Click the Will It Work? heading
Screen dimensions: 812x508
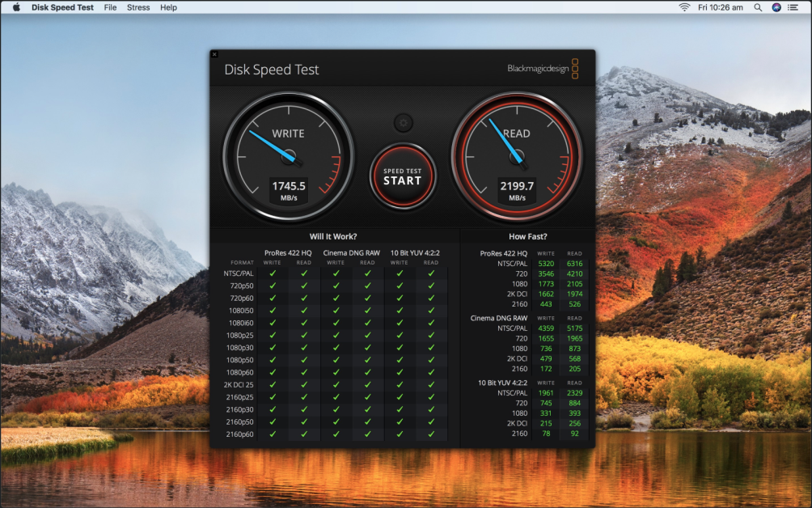[x=335, y=237]
